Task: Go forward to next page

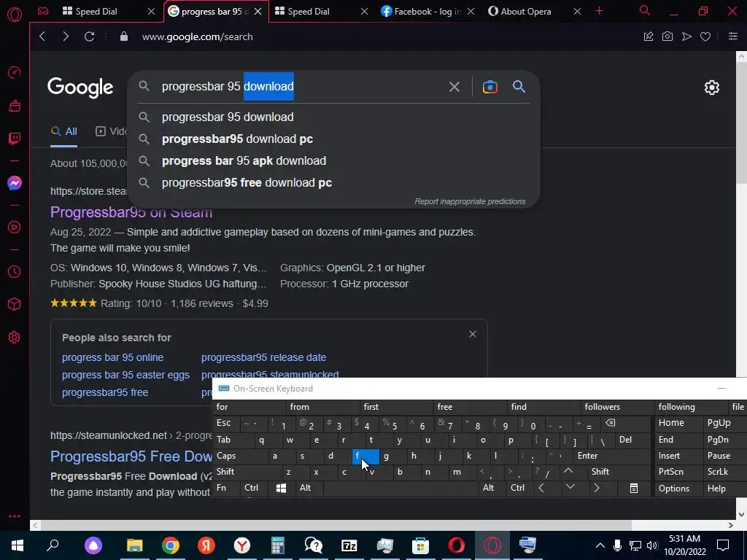Action: click(x=66, y=36)
